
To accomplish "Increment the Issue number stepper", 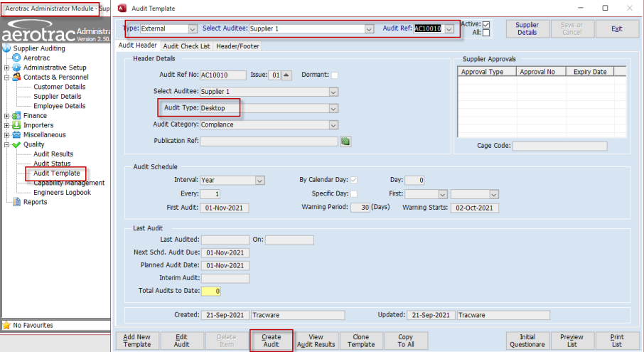I will [x=286, y=75].
